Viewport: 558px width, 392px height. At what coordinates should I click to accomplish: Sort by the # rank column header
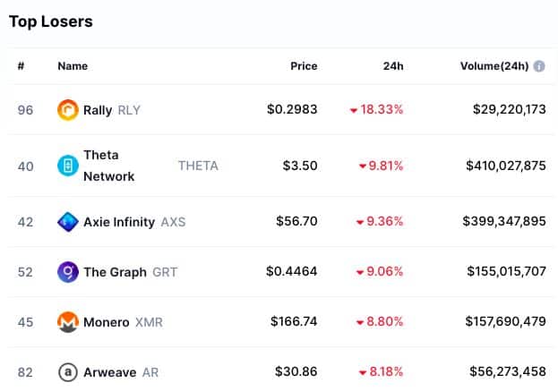pyautogui.click(x=21, y=66)
